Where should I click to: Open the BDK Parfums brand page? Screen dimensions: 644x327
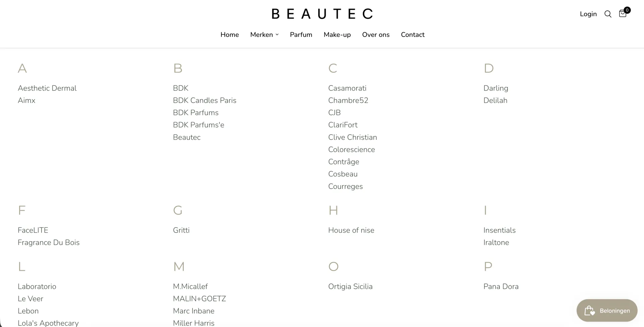(x=196, y=113)
